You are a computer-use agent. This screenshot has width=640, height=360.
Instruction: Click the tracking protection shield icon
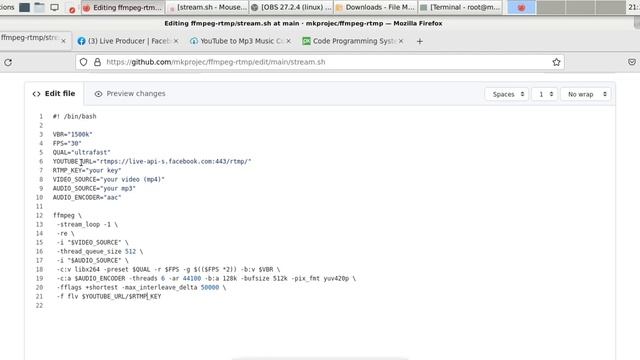point(84,62)
